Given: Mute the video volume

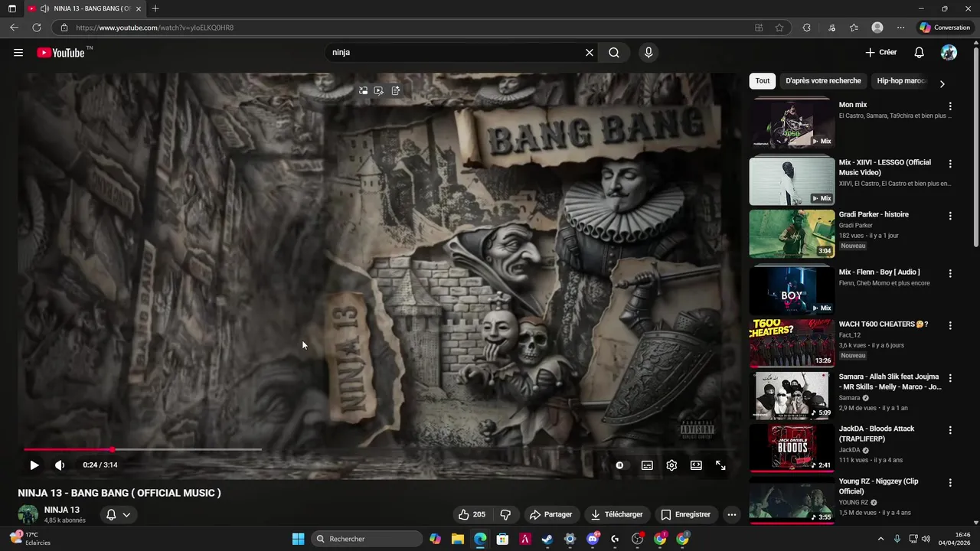Looking at the screenshot, I should click(60, 465).
